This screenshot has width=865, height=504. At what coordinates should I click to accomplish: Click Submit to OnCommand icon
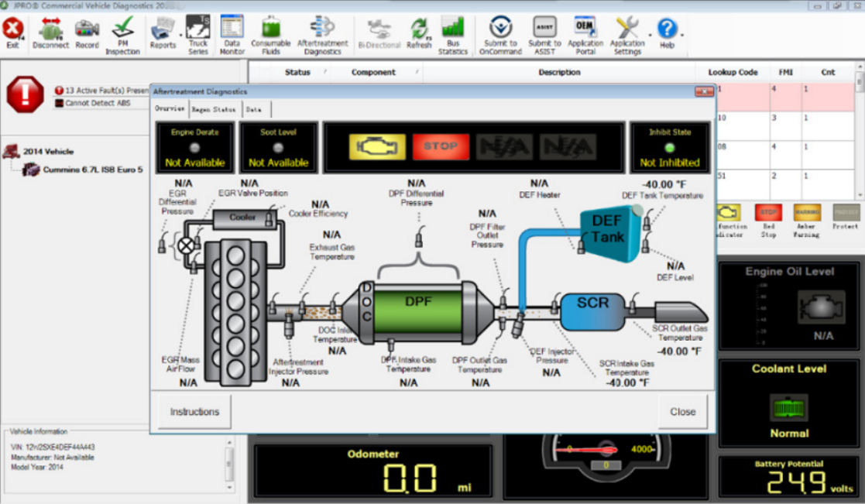500,36
